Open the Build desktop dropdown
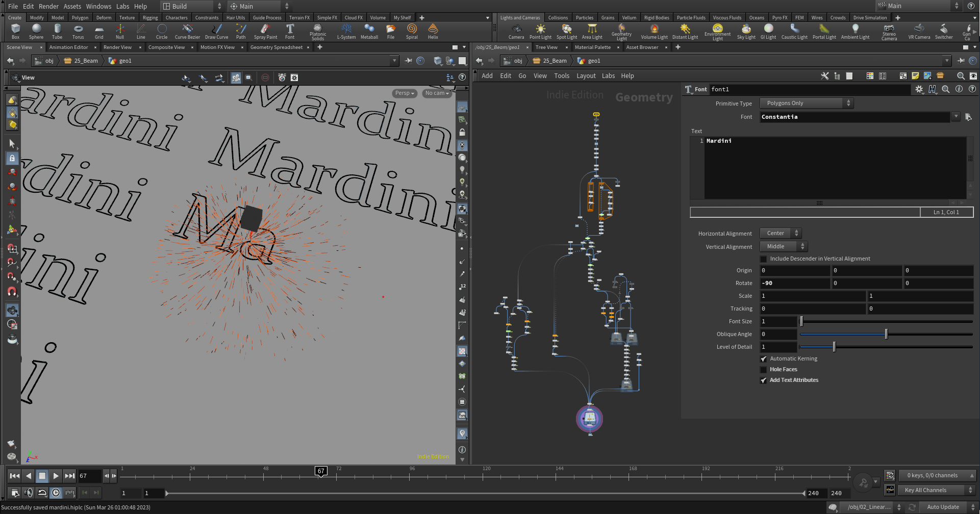The width and height of the screenshot is (980, 514). (x=192, y=6)
